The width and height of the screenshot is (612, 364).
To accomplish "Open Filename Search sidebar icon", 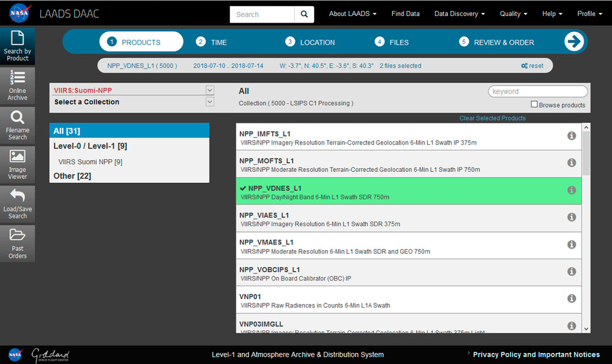I will point(17,125).
